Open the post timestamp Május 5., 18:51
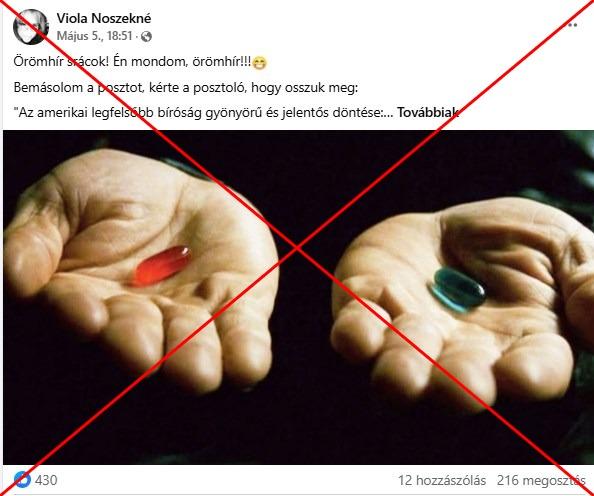The height and width of the screenshot is (496, 594). (94, 36)
